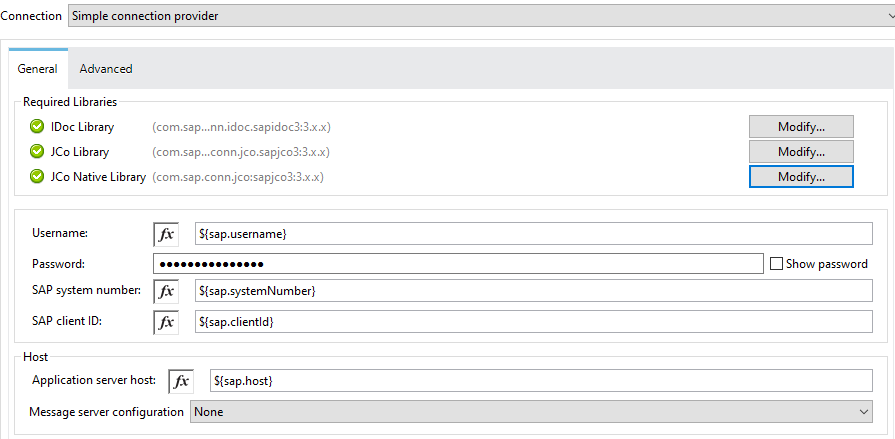Click fx button for Application server host

click(x=181, y=382)
